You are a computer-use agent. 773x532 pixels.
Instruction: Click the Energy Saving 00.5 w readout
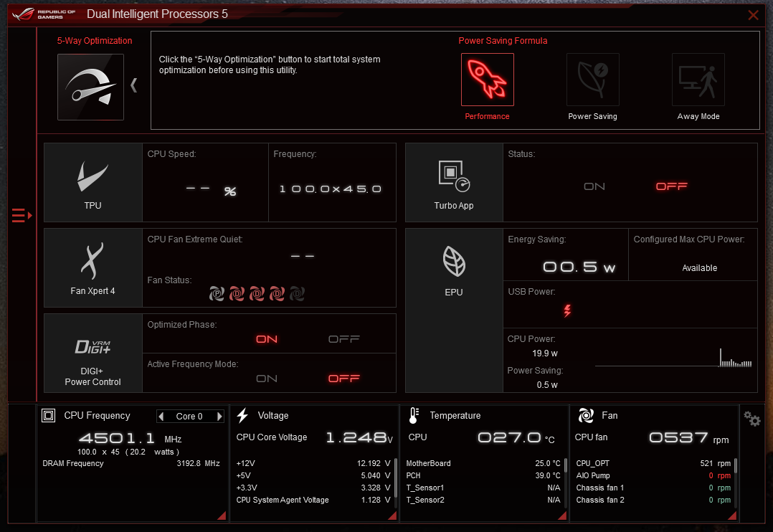tap(579, 267)
